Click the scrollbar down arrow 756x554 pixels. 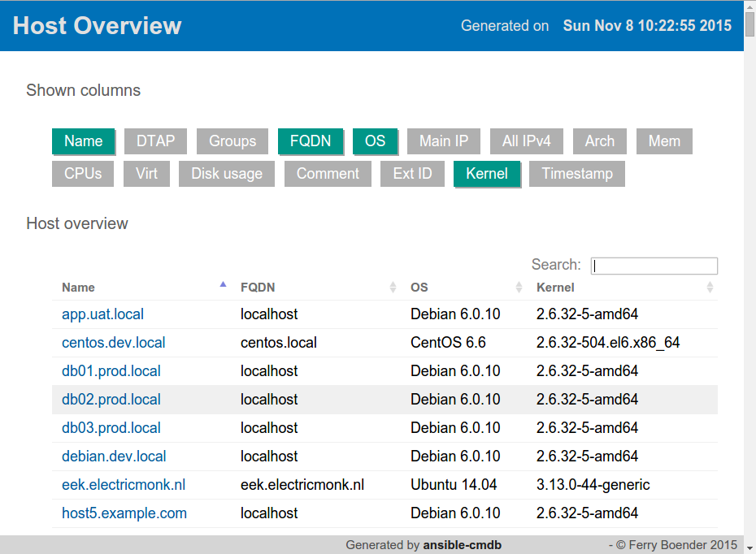click(749, 548)
